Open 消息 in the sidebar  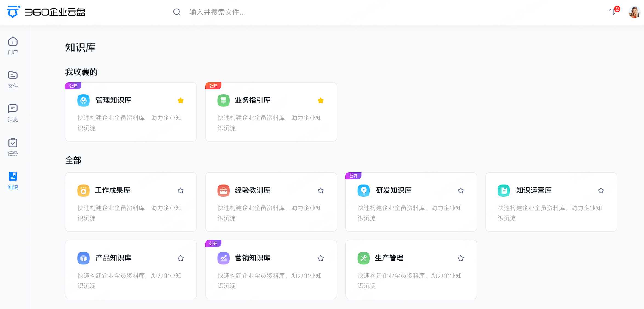[x=13, y=113]
